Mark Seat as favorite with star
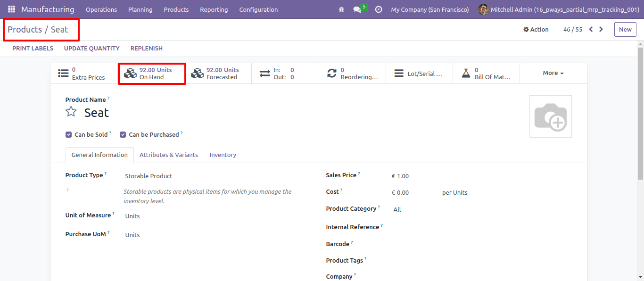 click(x=71, y=112)
